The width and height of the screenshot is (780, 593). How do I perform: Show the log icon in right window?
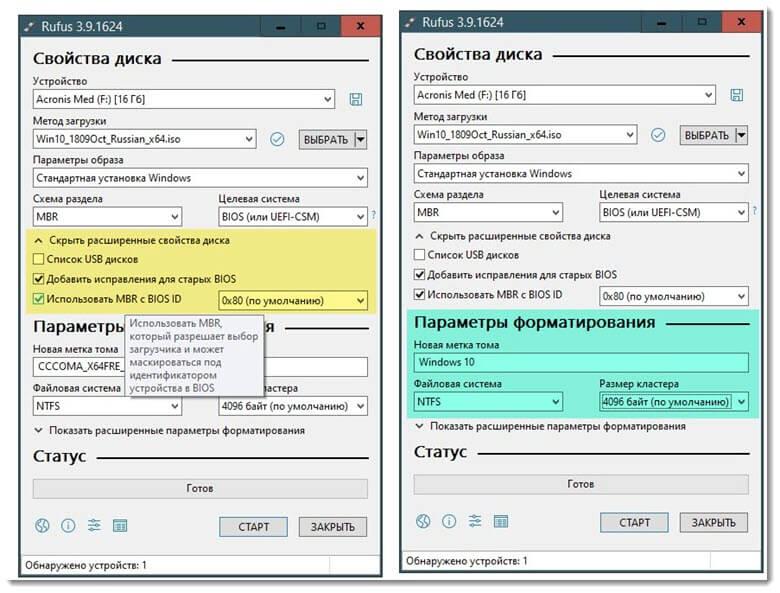click(x=501, y=521)
